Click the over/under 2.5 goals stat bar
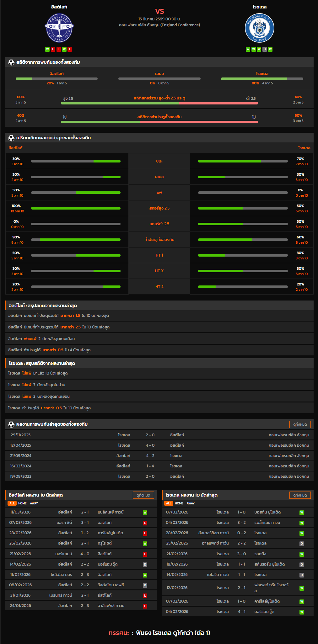 tap(159, 103)
